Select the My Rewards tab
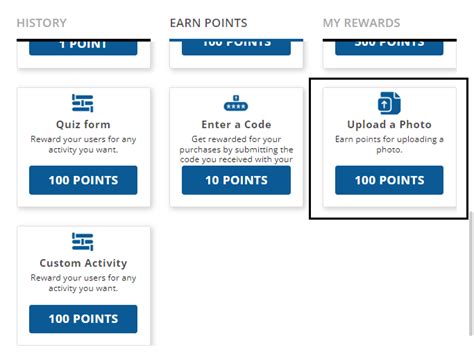The height and width of the screenshot is (361, 474). pyautogui.click(x=361, y=23)
